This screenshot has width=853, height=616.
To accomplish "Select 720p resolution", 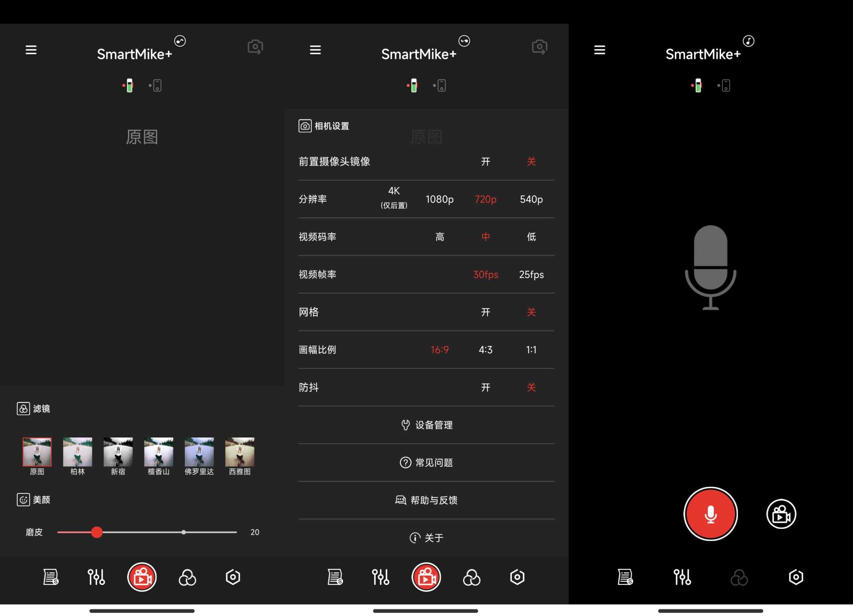I will (486, 199).
